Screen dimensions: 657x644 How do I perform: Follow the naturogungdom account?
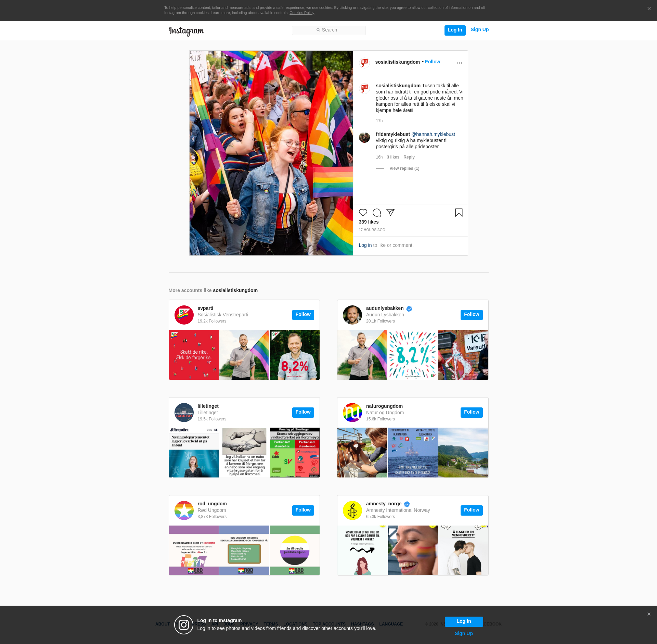472,413
